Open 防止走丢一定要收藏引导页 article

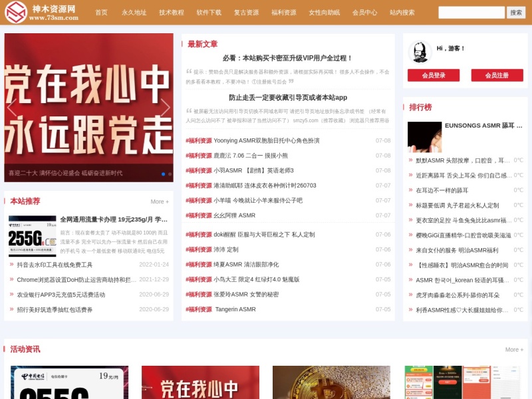coord(288,98)
